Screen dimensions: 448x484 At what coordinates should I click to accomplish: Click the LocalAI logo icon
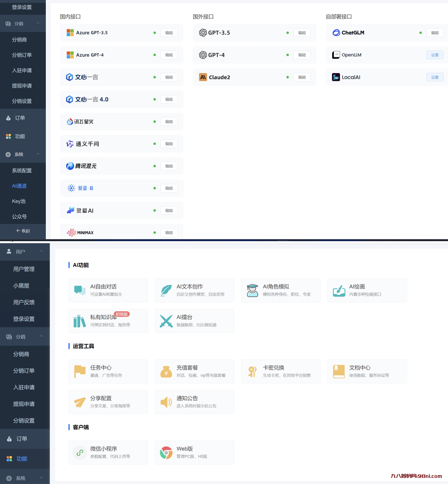(336, 77)
